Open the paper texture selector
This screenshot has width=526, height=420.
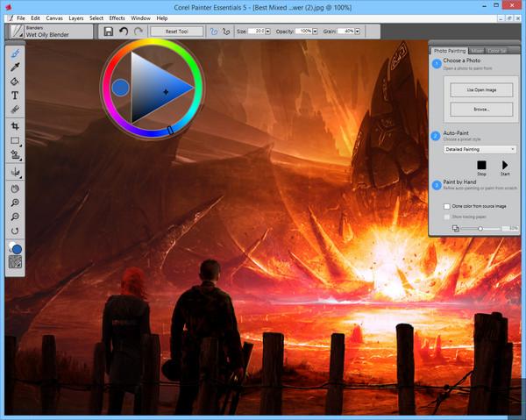click(15, 262)
